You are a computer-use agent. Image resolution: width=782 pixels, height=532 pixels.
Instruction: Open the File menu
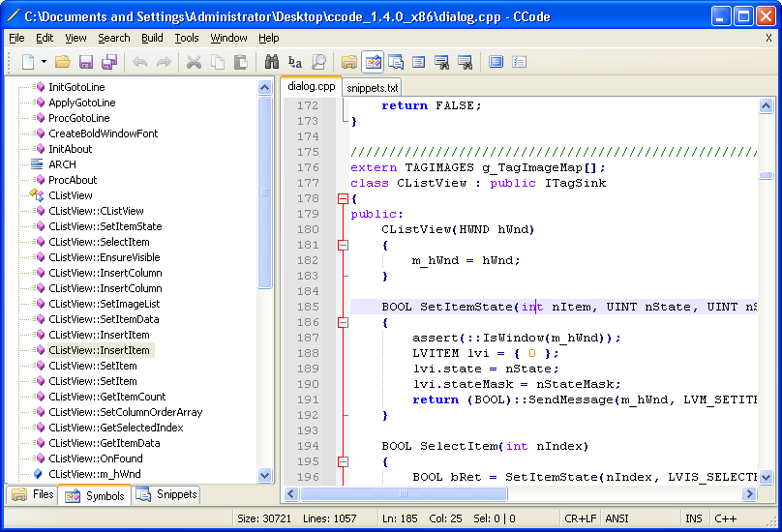coord(16,38)
